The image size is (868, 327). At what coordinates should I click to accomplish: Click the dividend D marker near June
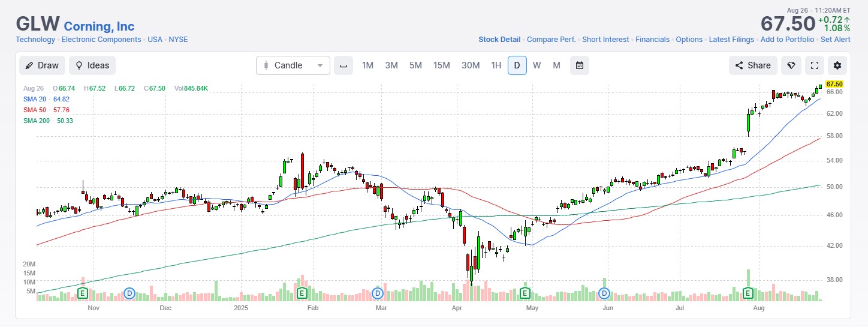604,293
